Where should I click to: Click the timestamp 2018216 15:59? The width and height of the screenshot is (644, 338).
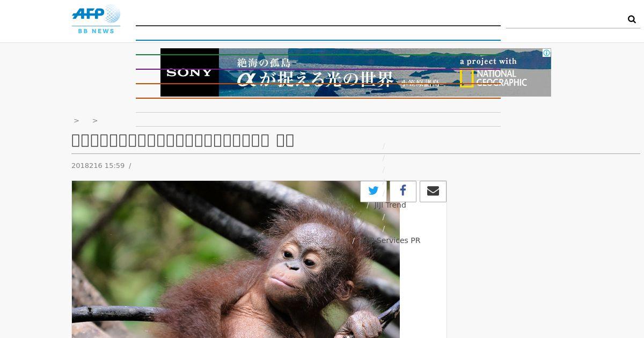pyautogui.click(x=98, y=166)
